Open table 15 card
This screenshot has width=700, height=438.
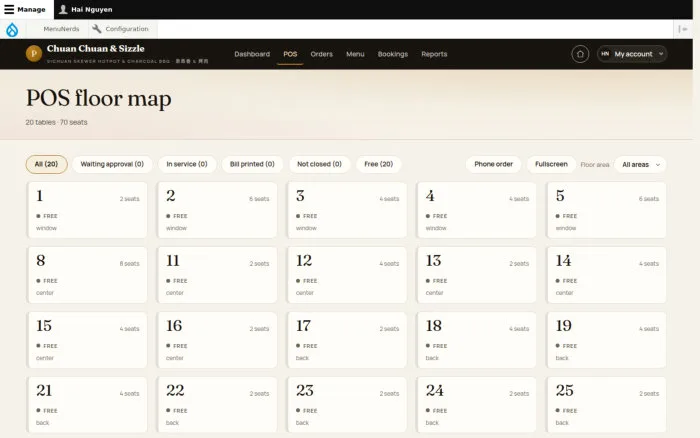[87, 340]
